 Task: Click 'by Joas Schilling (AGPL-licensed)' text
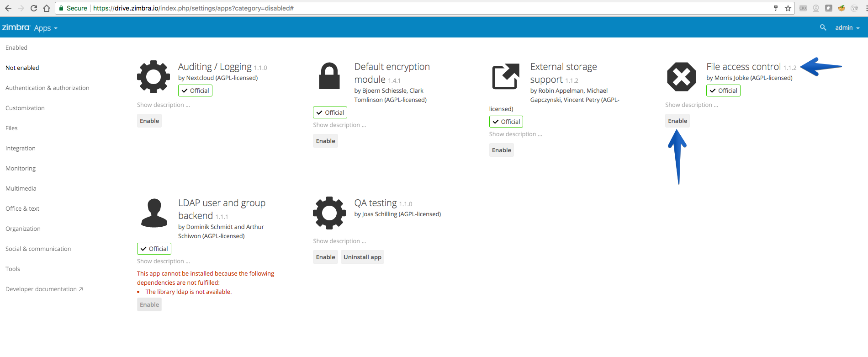(397, 214)
